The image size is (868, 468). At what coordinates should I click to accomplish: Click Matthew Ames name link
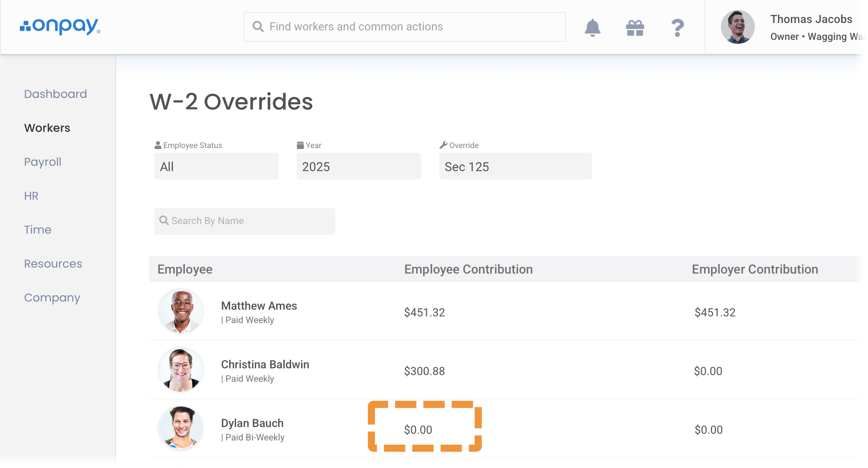point(259,306)
